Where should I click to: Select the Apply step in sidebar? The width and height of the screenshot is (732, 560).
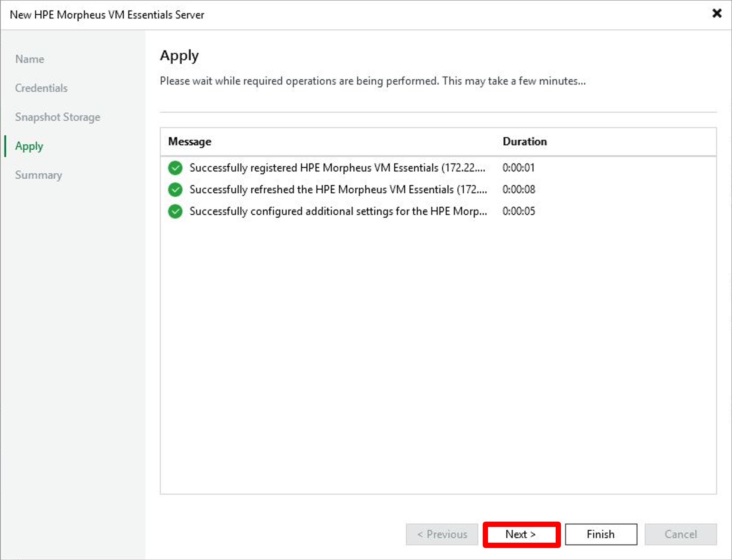(29, 146)
